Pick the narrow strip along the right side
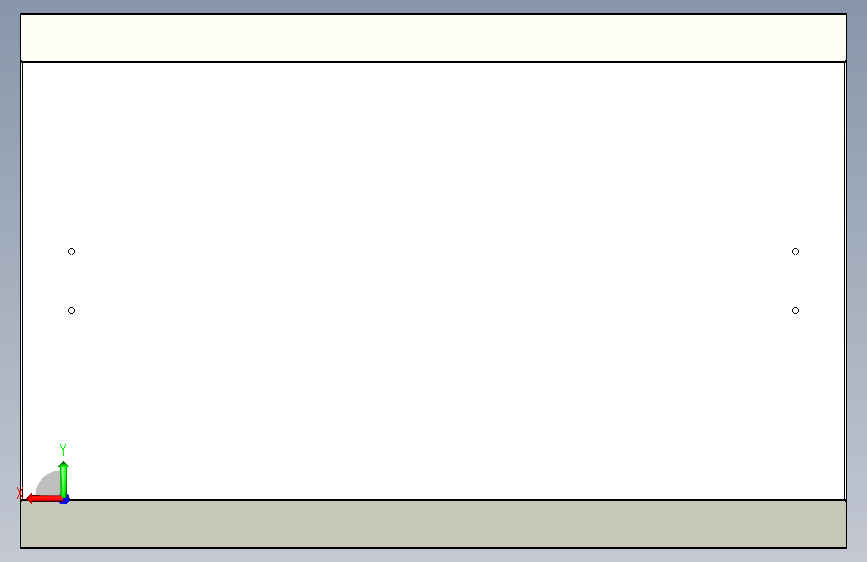Image resolution: width=867 pixels, height=562 pixels. tap(845, 281)
